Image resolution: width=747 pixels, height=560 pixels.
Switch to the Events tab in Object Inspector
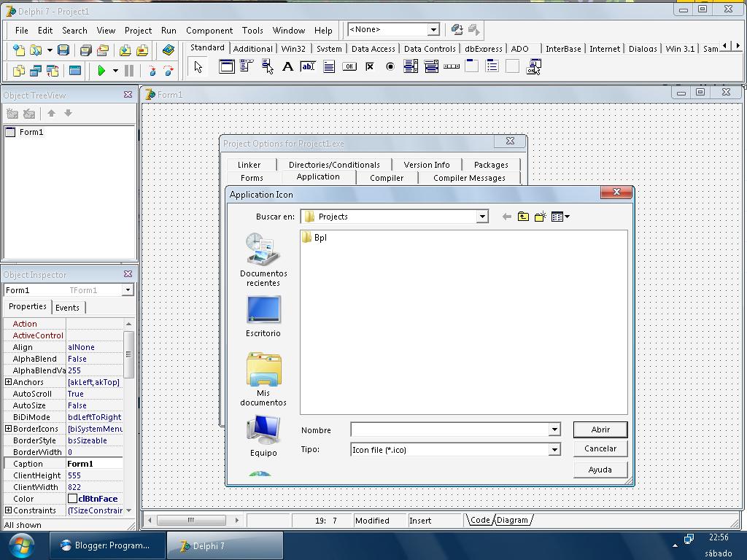pos(67,308)
